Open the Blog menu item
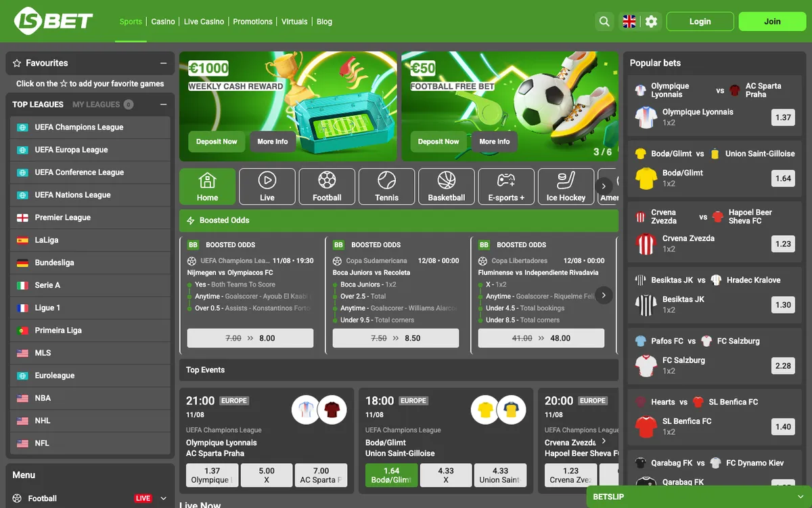The height and width of the screenshot is (508, 812). [x=325, y=22]
